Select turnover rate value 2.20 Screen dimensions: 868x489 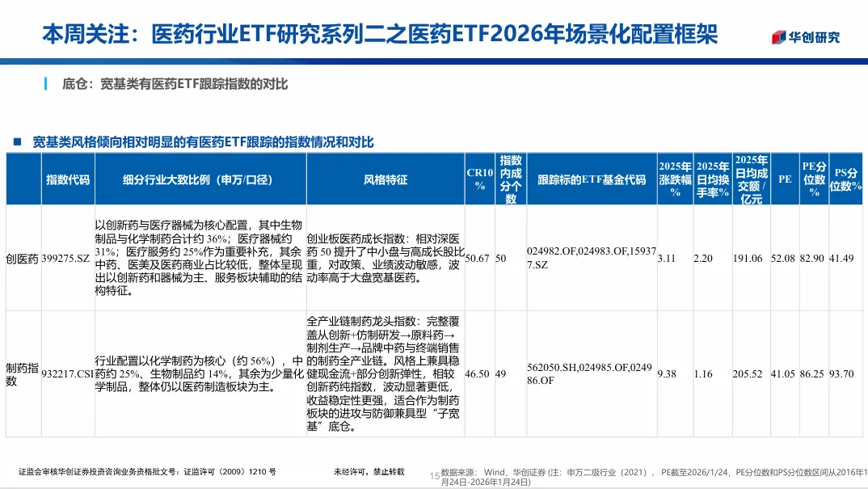coord(703,259)
